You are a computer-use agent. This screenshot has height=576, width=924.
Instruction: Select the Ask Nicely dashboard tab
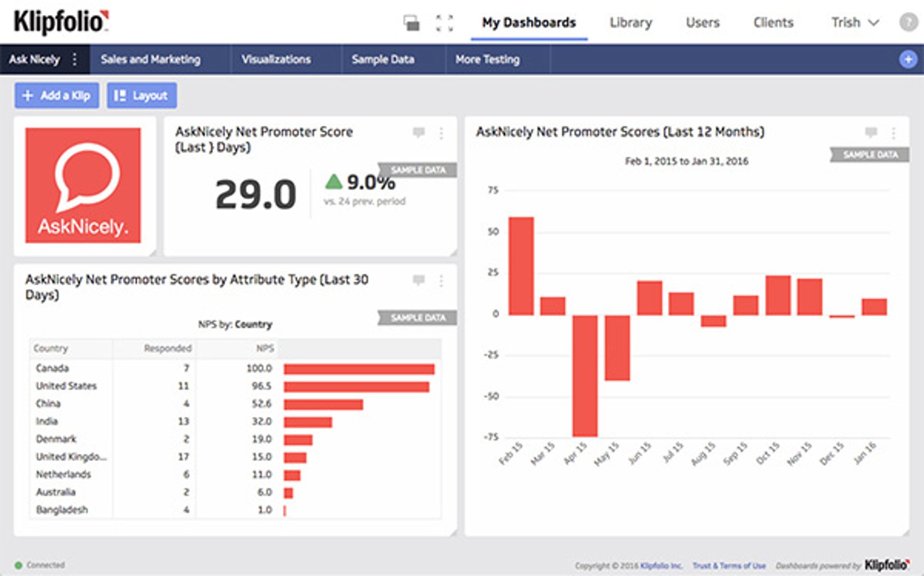click(x=35, y=59)
